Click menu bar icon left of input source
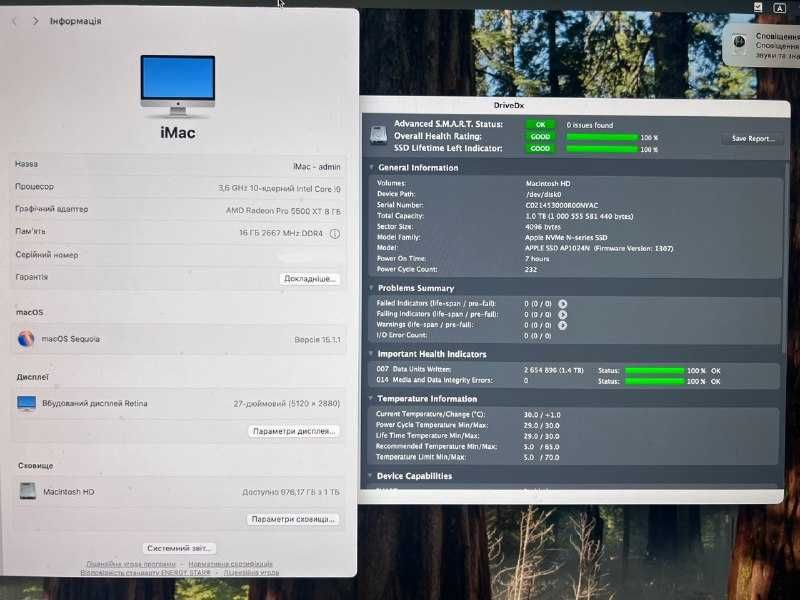800x600 pixels. pyautogui.click(x=758, y=7)
